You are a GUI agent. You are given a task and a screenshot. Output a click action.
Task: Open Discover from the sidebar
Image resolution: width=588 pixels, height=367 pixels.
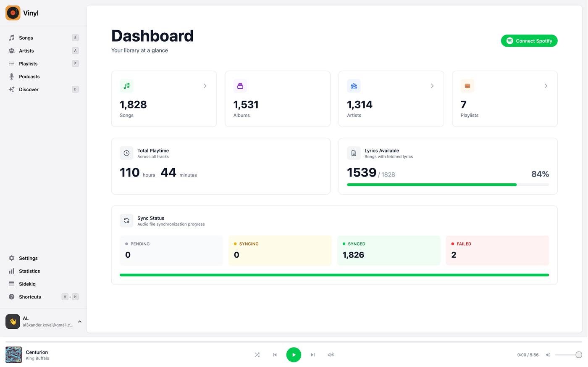[29, 90]
